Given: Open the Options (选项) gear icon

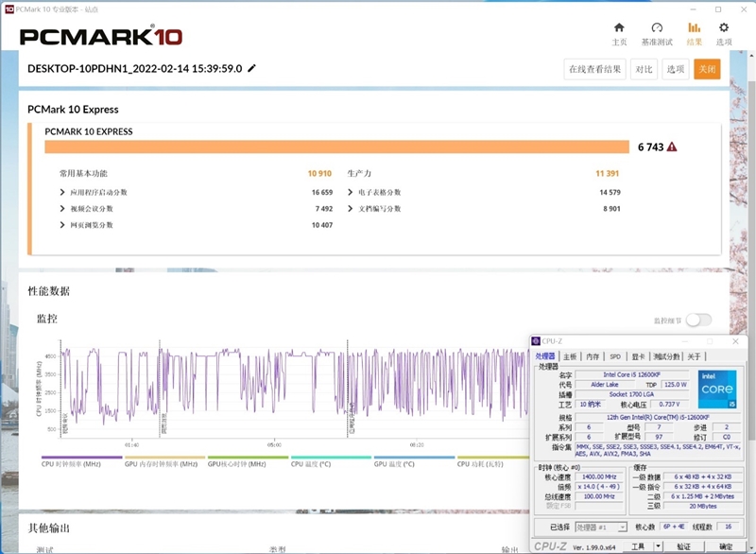Looking at the screenshot, I should coord(724,27).
